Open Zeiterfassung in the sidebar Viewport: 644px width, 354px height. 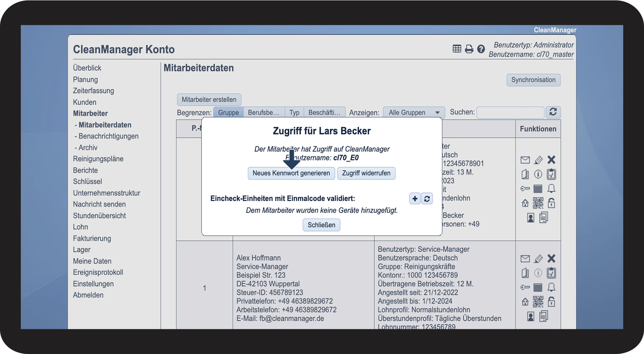tap(93, 91)
